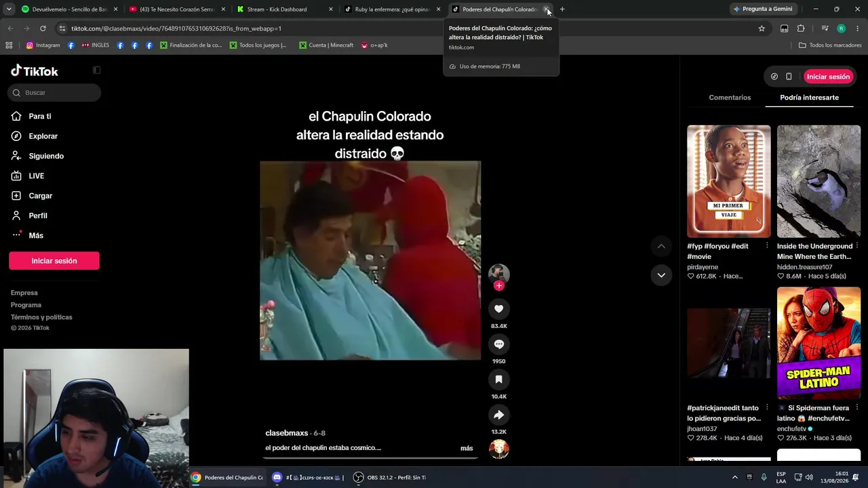Click the sidebar Iniciar sesión button
The height and width of the screenshot is (488, 868).
pos(54,261)
